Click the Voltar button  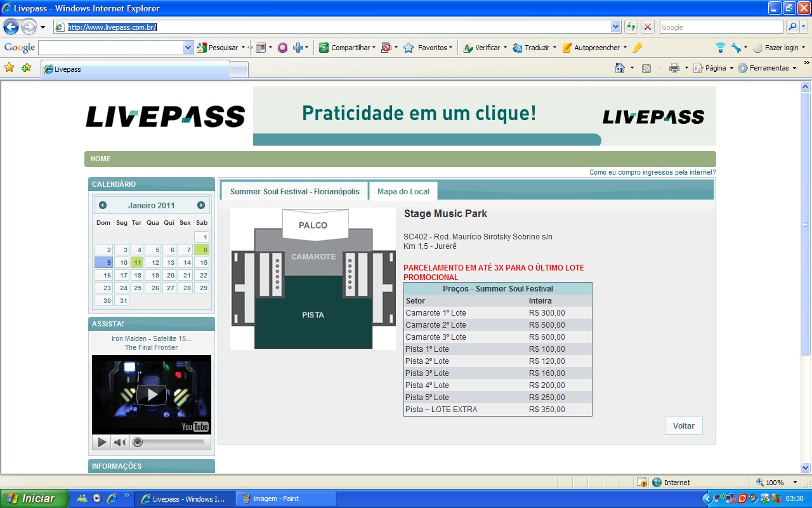[x=683, y=425]
